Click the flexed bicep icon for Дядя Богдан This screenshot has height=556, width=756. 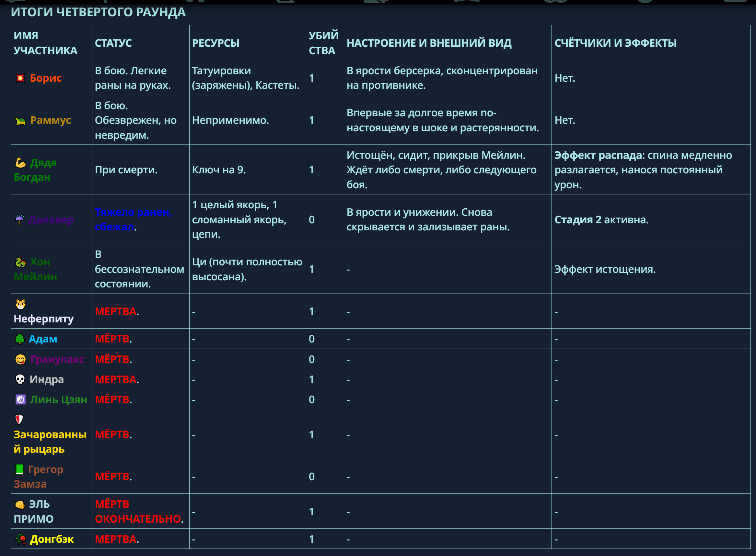[x=20, y=163]
